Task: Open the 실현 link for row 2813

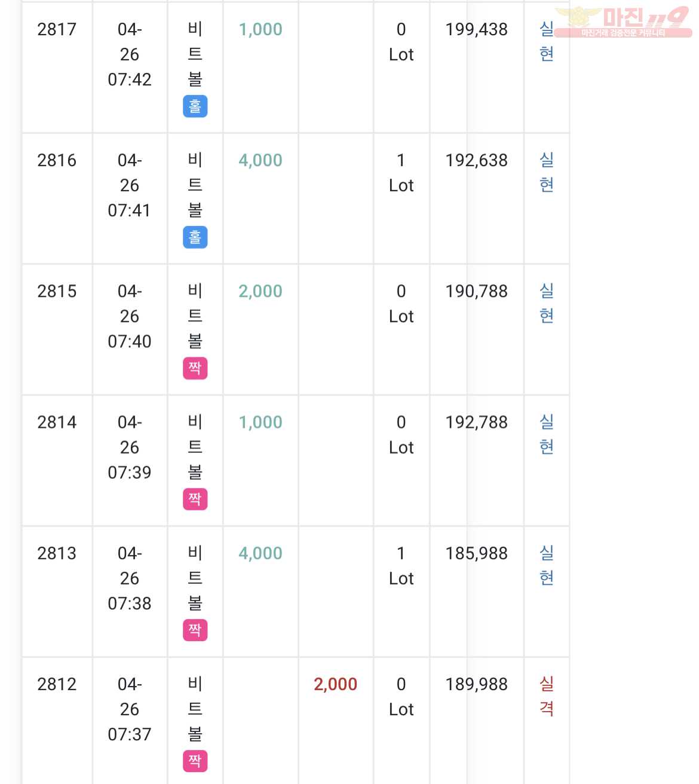Action: click(x=547, y=565)
